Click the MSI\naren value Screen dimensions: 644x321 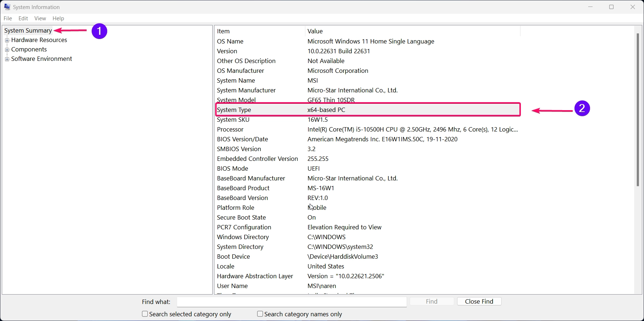tap(322, 286)
